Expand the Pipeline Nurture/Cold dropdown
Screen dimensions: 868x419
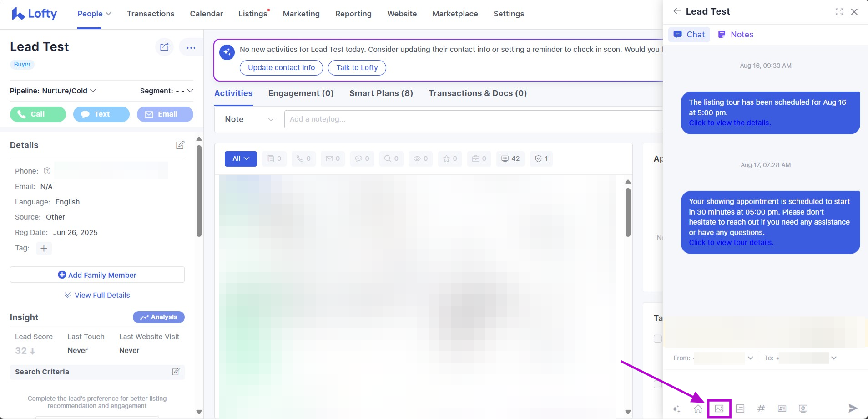point(53,91)
